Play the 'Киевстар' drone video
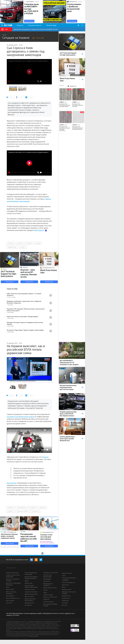This screenshot has height=644, width=124. 29,440
